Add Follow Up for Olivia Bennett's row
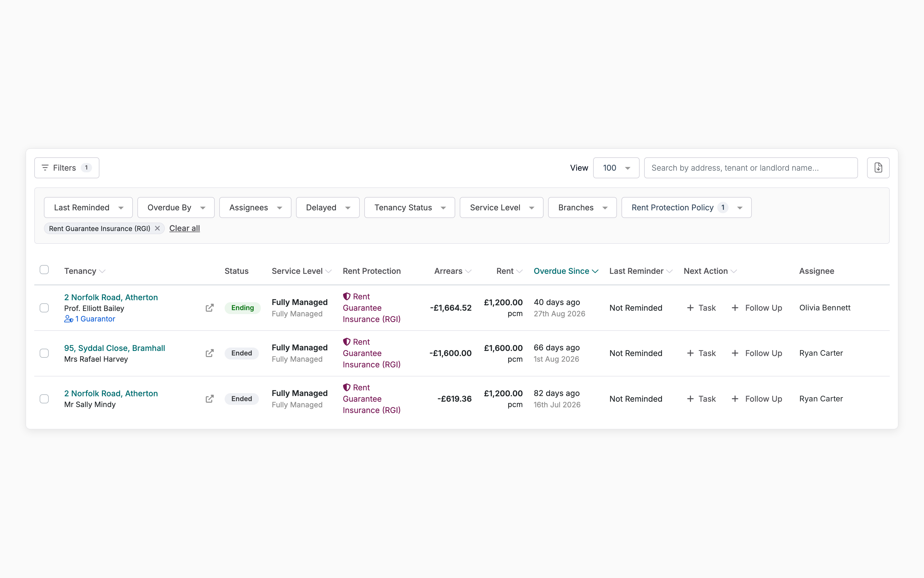The image size is (924, 578). (x=757, y=308)
